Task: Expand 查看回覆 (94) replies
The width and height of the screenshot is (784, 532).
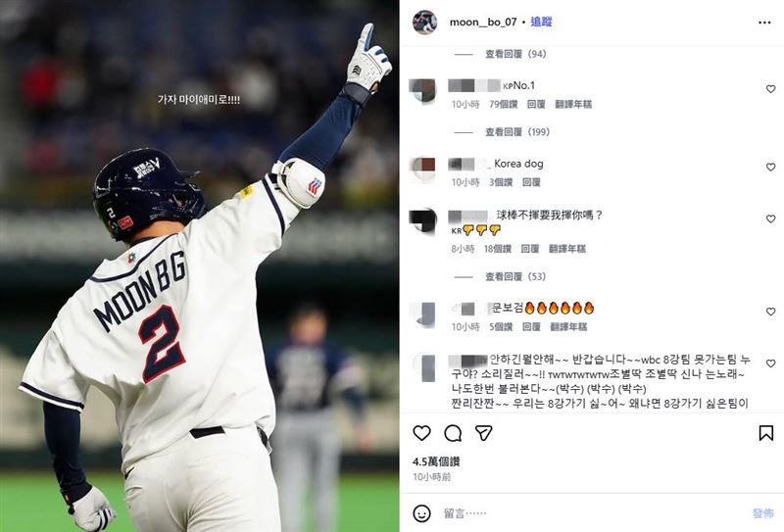Action: [x=515, y=54]
